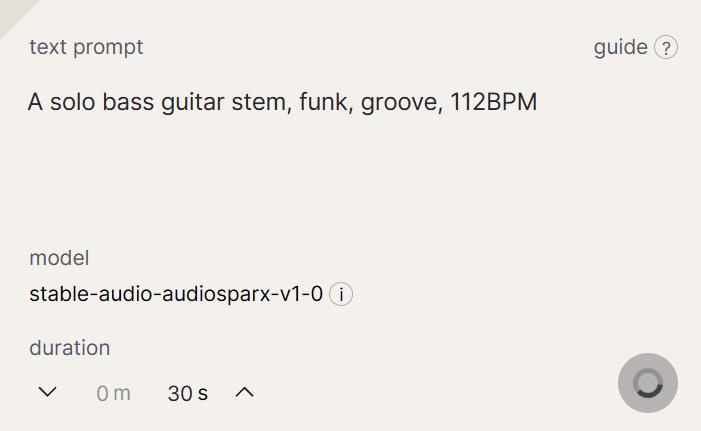Open the "guide" link text
The image size is (701, 431).
621,47
